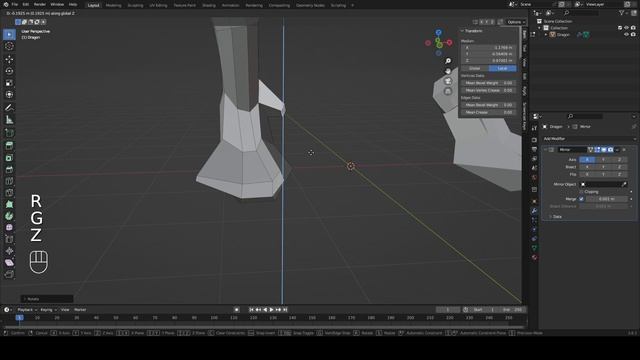Viewport: 640px width, 360px height.
Task: Toggle Mirror Axis Y button
Action: pos(603,160)
